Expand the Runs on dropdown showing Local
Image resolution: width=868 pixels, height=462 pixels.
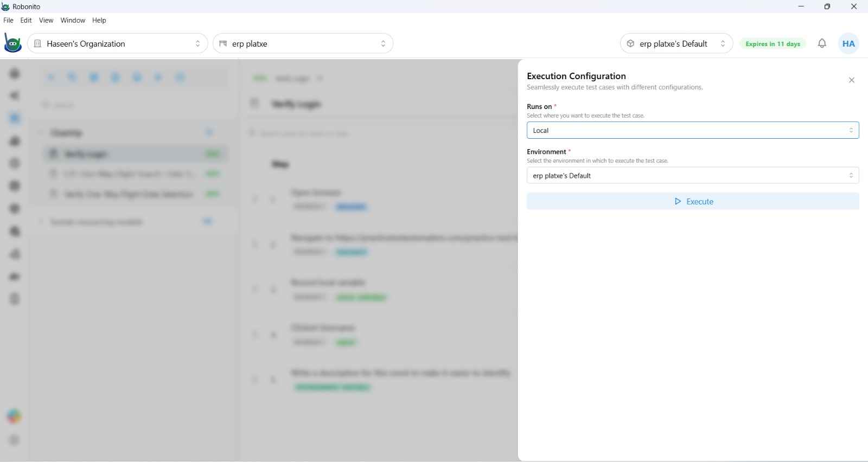pos(693,130)
